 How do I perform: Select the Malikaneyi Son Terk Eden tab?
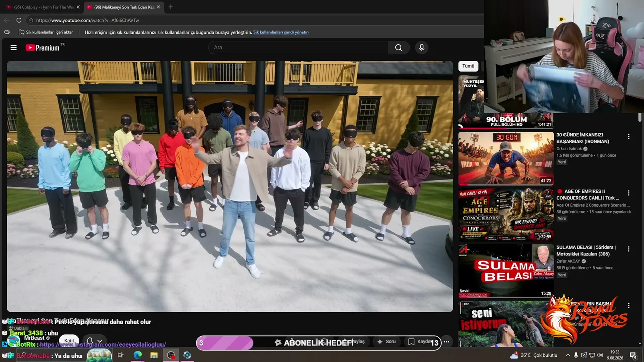click(x=123, y=7)
